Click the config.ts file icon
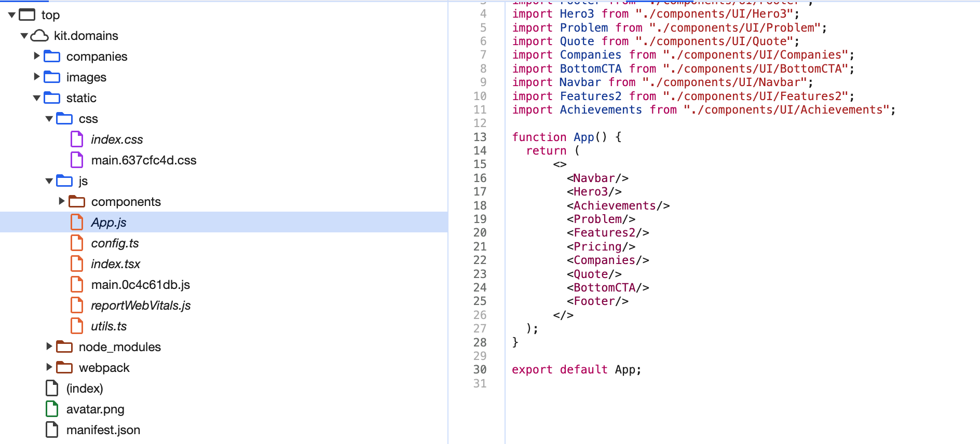 (x=77, y=243)
